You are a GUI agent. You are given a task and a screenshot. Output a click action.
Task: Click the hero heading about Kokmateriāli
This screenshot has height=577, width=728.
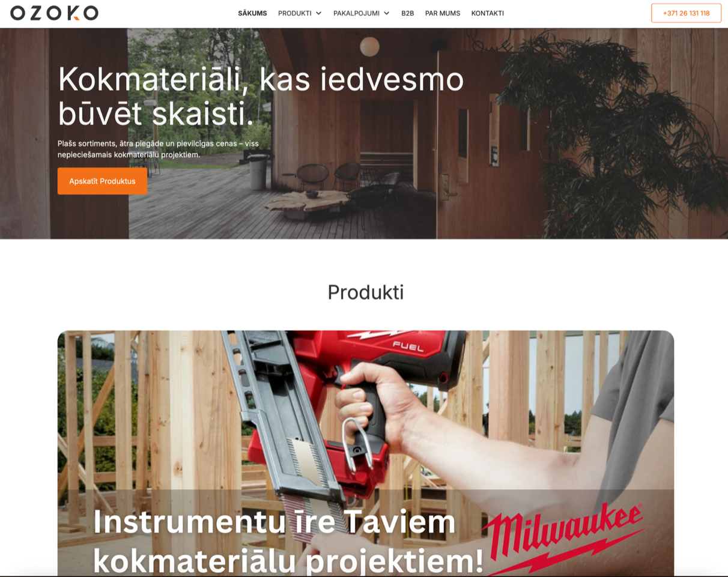(x=261, y=96)
